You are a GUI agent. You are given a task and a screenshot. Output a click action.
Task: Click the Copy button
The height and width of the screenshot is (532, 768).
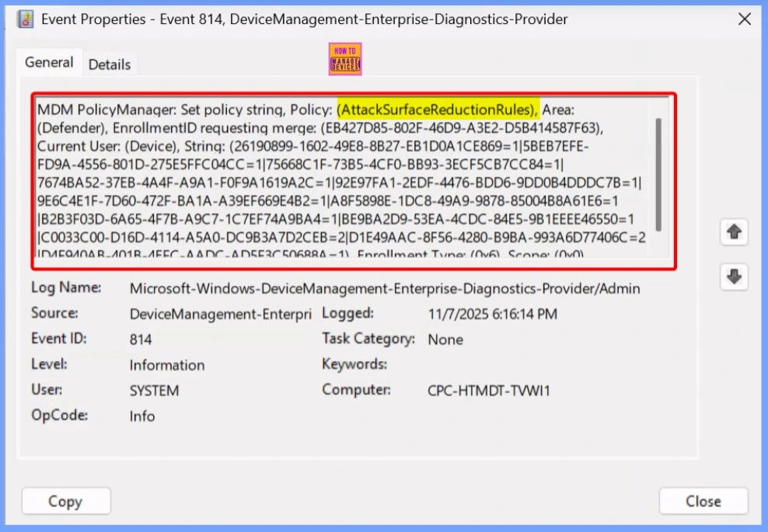point(65,501)
